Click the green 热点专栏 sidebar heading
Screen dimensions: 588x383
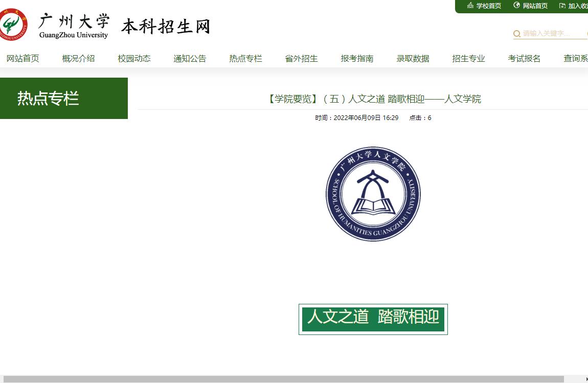pos(64,98)
